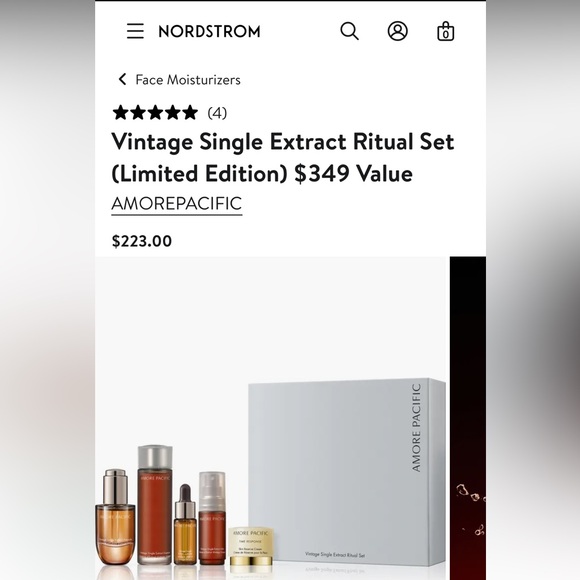The image size is (580, 580).
Task: Visit the AMOREPACIFIC brand link
Action: point(177,204)
